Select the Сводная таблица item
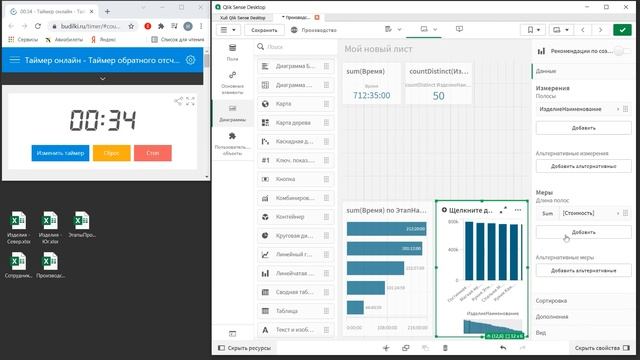 click(x=296, y=292)
